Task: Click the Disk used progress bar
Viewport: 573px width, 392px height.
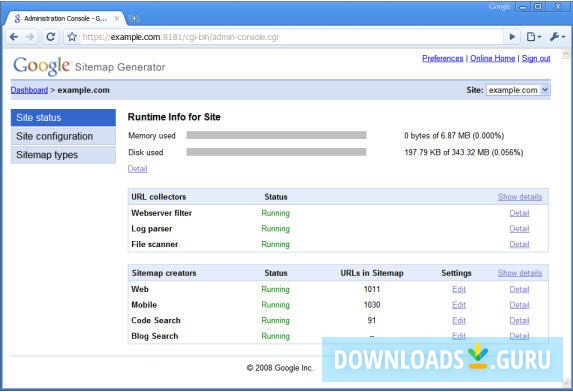Action: 276,152
